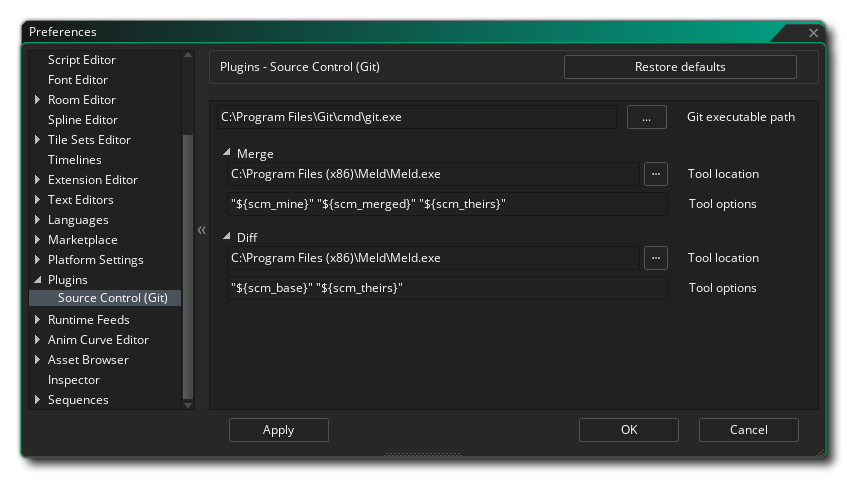Open Asset Browser preferences
847x484 pixels.
[88, 360]
